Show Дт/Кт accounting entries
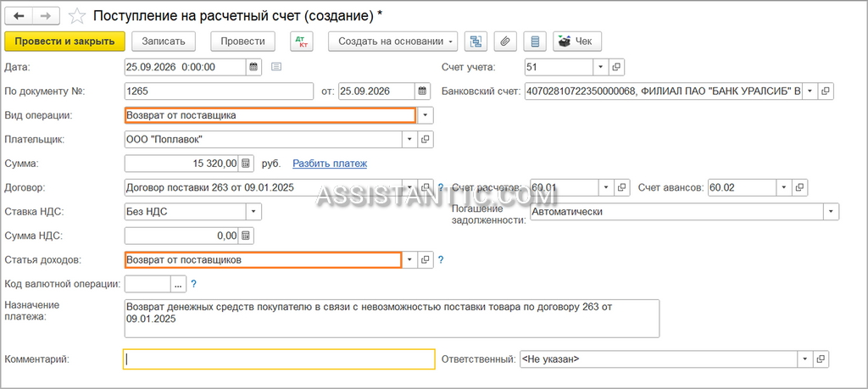 click(302, 42)
